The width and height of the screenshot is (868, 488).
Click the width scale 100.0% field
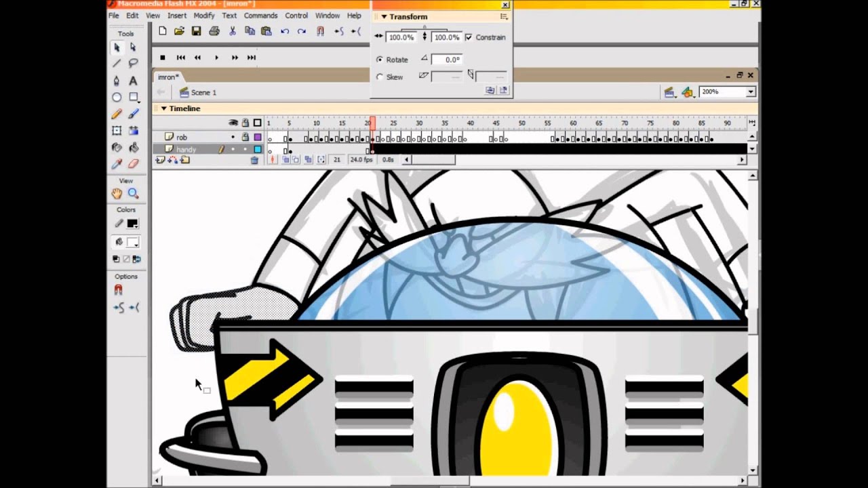click(401, 37)
